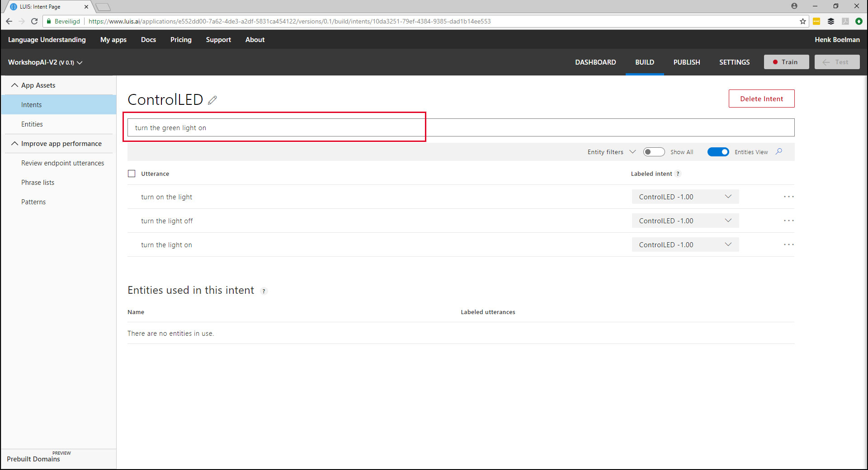Screen dimensions: 868x470
Task: Collapse the App Assets section
Action: (x=15, y=85)
